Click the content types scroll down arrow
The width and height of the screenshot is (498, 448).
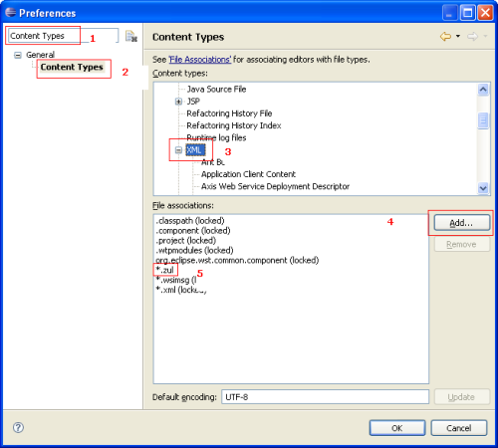pos(483,188)
